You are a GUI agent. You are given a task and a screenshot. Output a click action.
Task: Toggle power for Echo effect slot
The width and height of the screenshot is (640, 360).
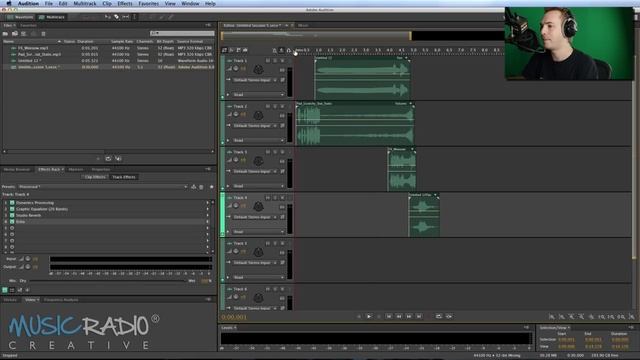click(x=12, y=222)
